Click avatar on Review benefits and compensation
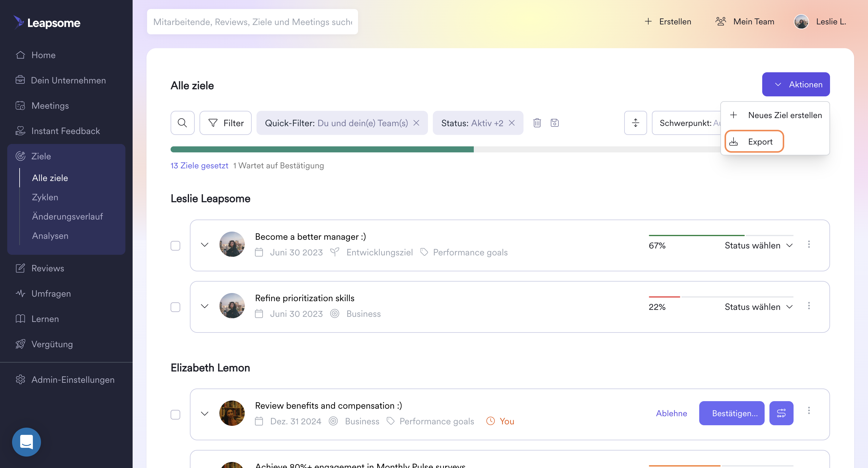The width and height of the screenshot is (868, 468). coord(232,413)
